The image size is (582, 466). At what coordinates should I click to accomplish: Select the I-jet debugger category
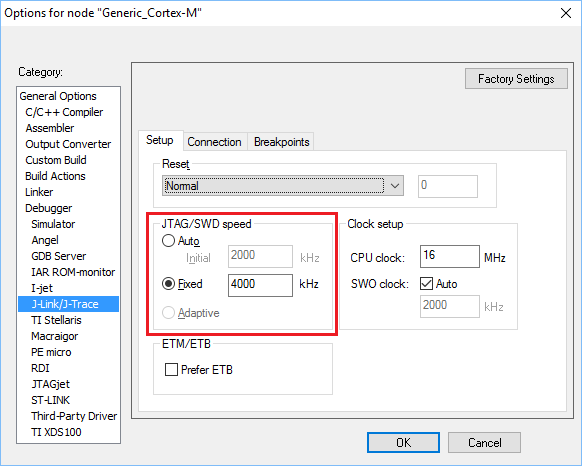pyautogui.click(x=42, y=288)
